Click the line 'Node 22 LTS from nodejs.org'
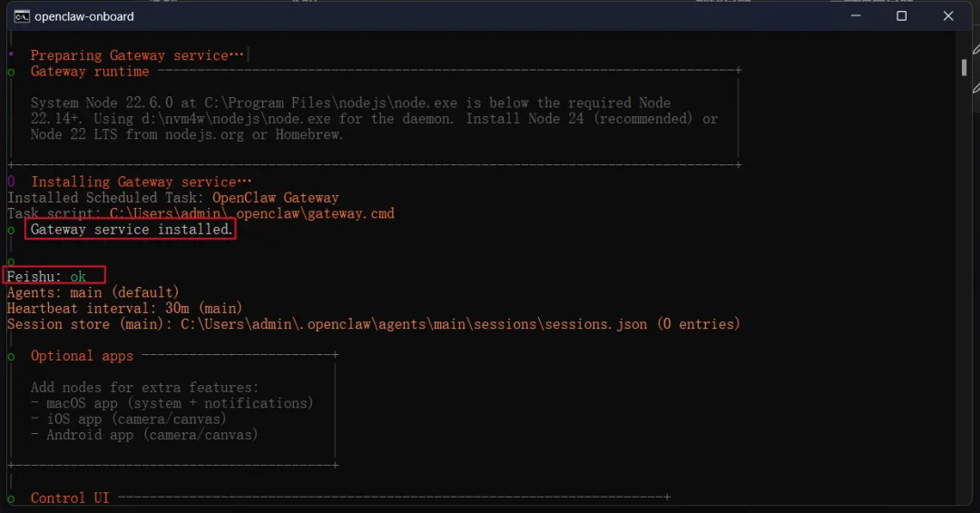The image size is (980, 513). click(187, 134)
